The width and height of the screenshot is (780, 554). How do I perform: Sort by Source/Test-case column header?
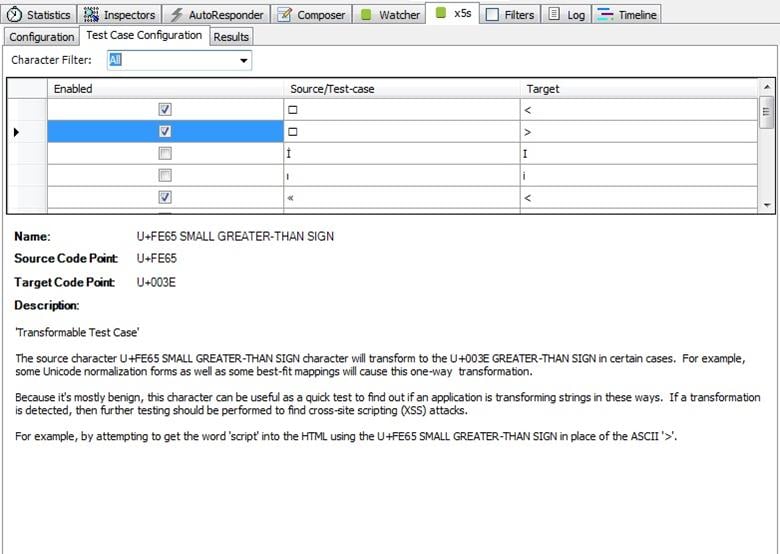point(402,89)
